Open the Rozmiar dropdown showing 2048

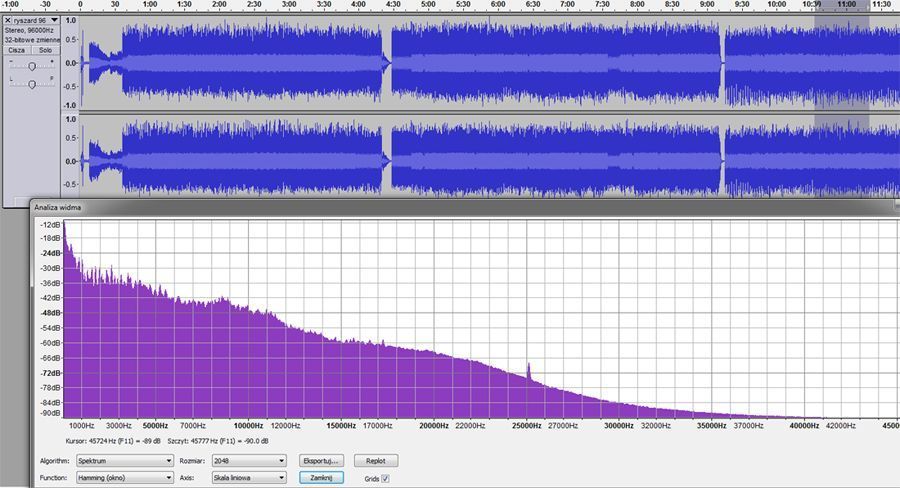[249, 460]
